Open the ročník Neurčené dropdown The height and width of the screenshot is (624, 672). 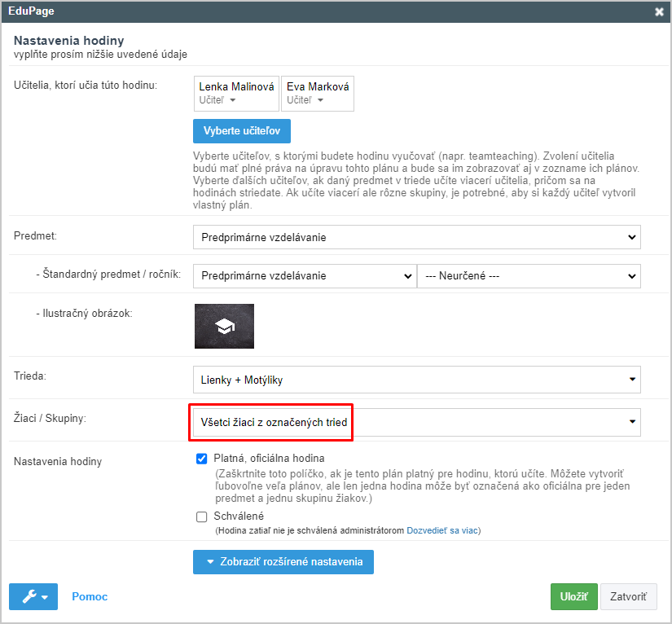click(x=529, y=275)
